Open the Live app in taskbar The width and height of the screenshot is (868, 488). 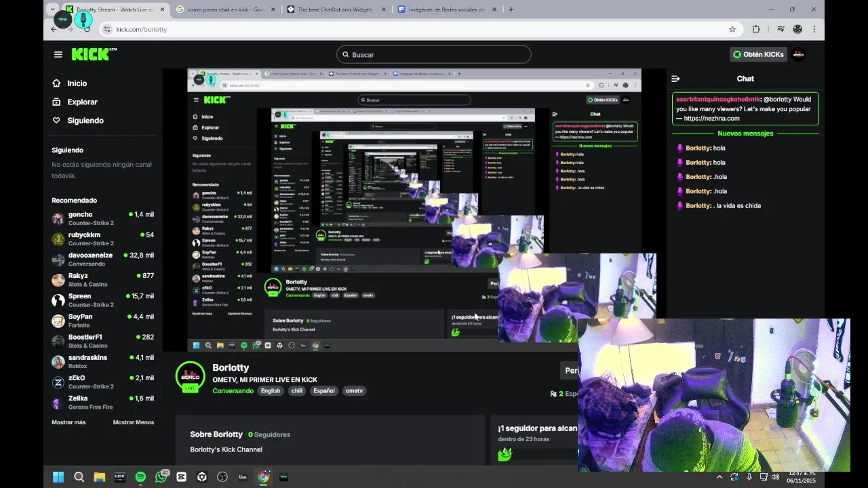[243, 477]
